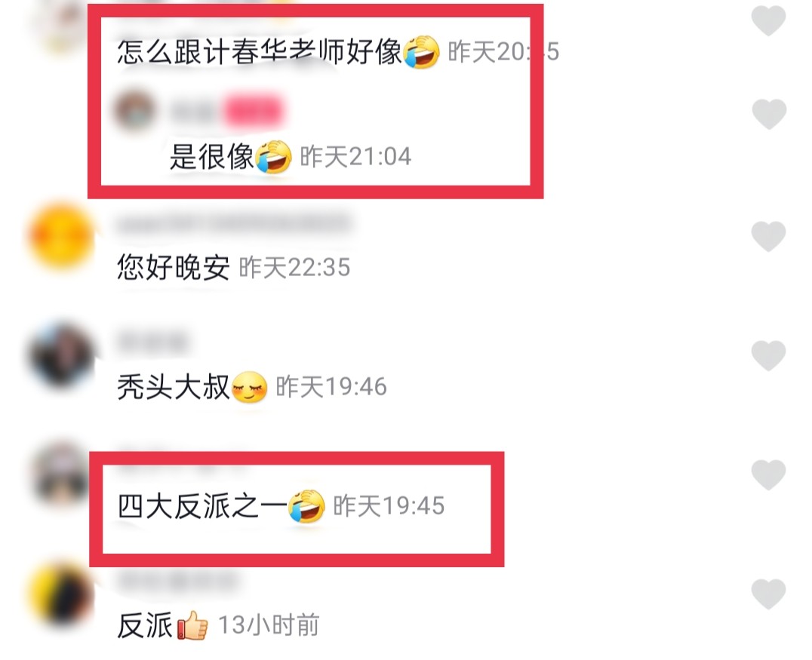Open orange avatar of 您好晚安 commenter

[x=61, y=237]
